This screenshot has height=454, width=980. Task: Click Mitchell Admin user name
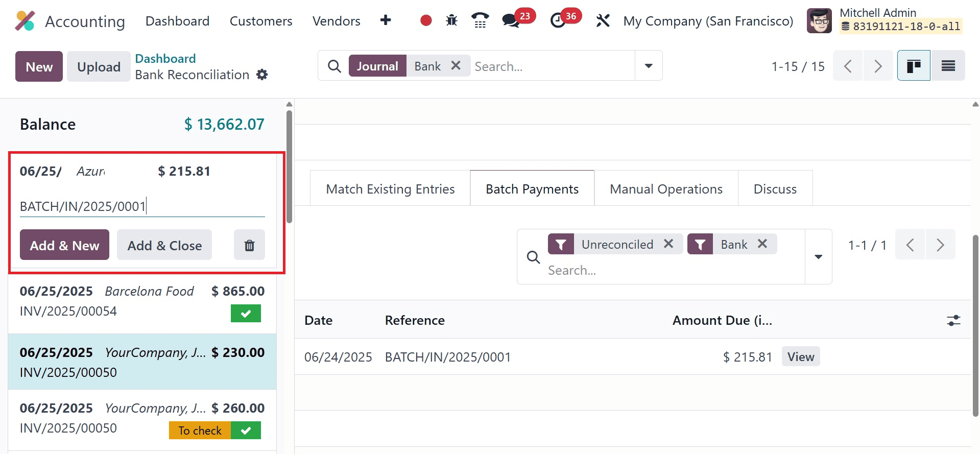(x=878, y=13)
